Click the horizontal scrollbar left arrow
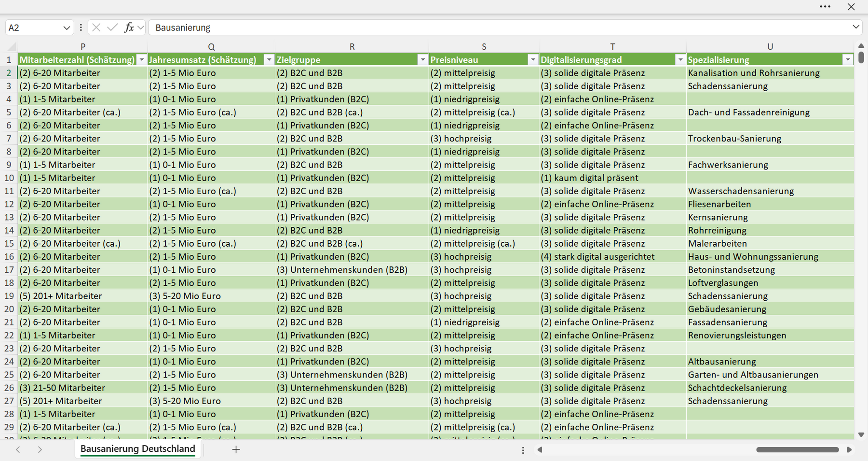This screenshot has height=461, width=868. click(x=540, y=450)
